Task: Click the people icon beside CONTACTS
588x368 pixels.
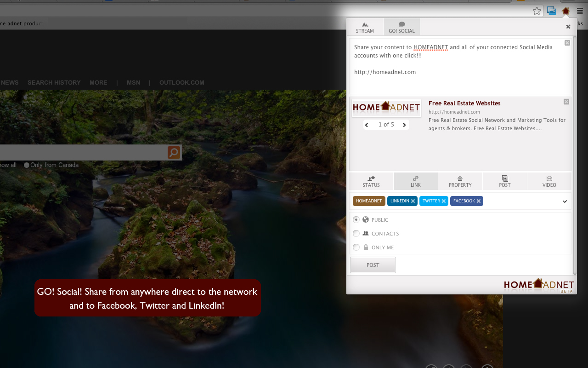Action: [x=366, y=233]
